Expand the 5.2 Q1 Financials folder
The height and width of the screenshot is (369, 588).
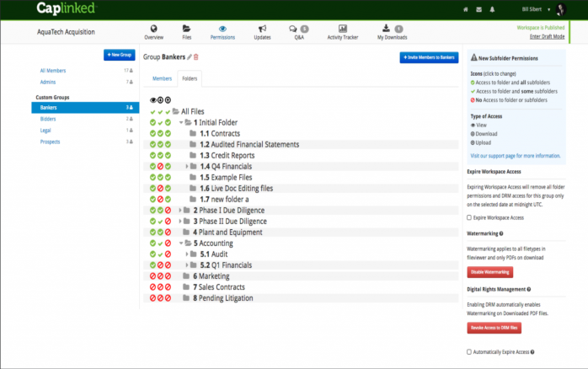(x=187, y=265)
